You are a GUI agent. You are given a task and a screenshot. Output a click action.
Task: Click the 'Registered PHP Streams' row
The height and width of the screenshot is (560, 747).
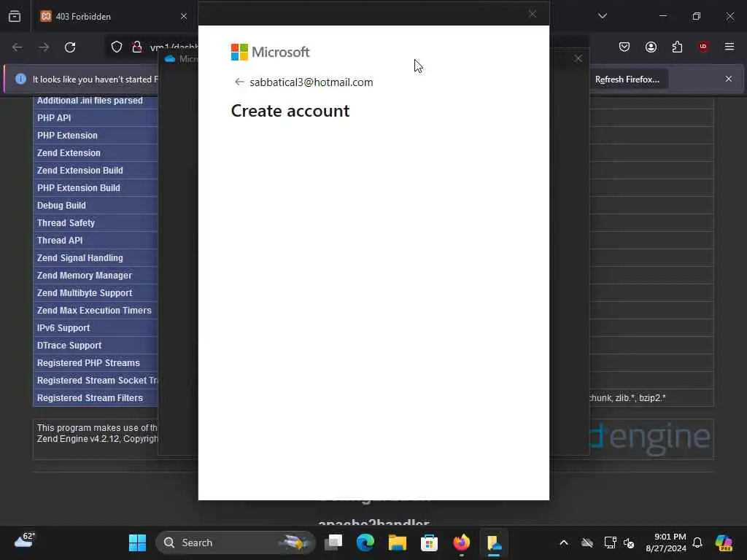96,363
